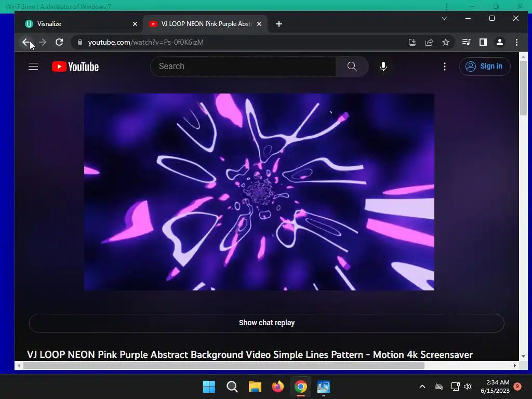532x399 pixels.
Task: Click the vertical page scrollbar thumb
Action: (x=523, y=87)
